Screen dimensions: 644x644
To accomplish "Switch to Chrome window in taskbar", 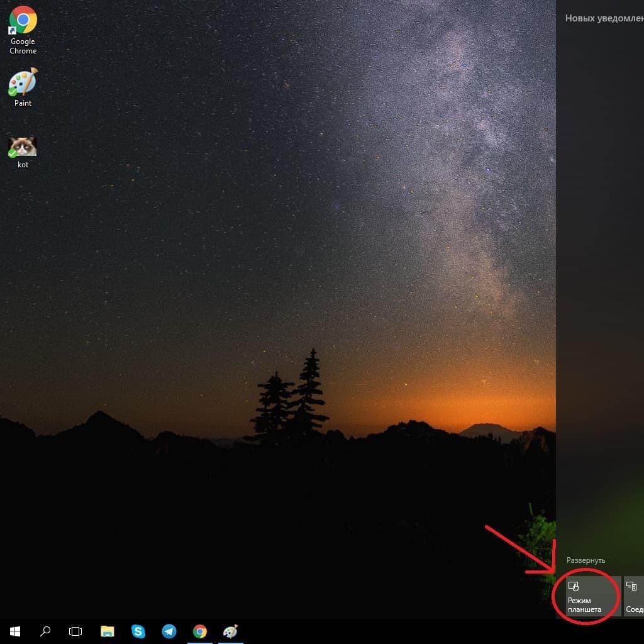I will (200, 631).
